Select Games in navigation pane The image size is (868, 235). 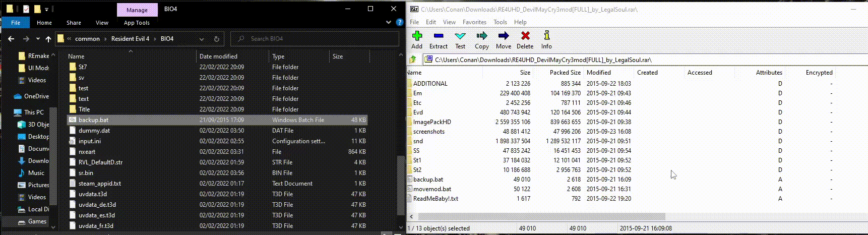[x=32, y=221]
